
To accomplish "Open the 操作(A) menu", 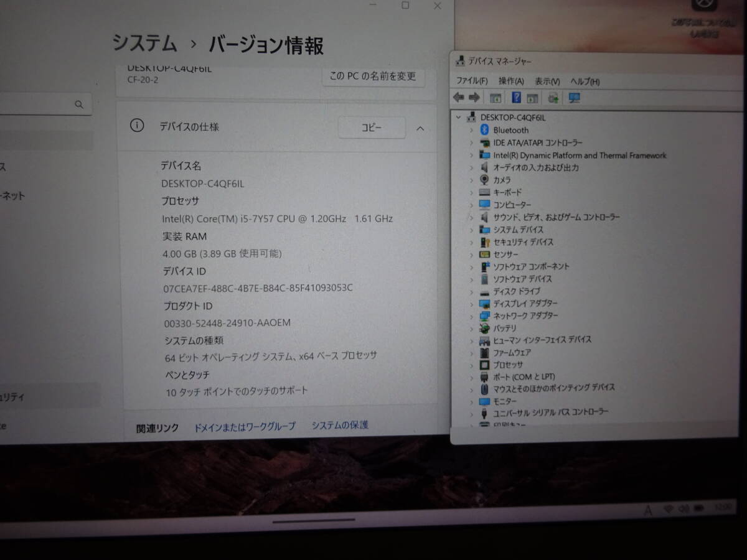I will 511,82.
